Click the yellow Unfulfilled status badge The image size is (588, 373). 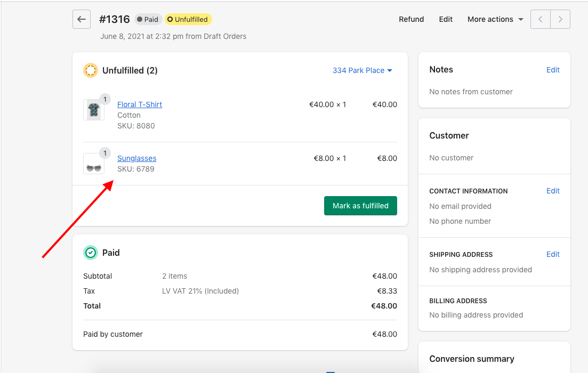pyautogui.click(x=188, y=19)
